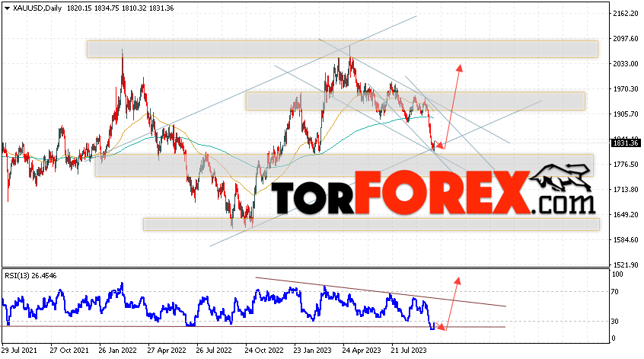
Task: Select price level 1713.80 on the axis
Action: click(626, 190)
